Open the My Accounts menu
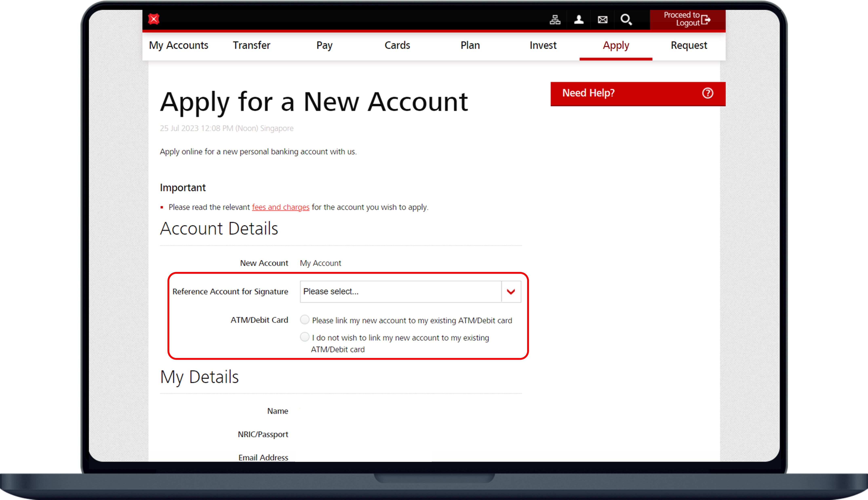The image size is (868, 500). tap(179, 45)
